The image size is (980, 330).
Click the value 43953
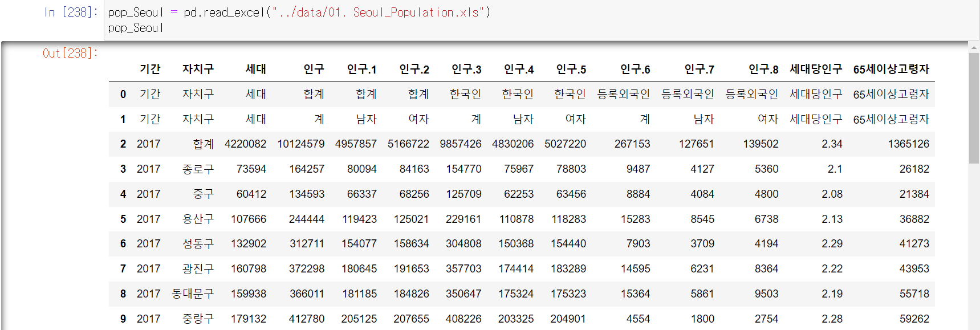914,268
